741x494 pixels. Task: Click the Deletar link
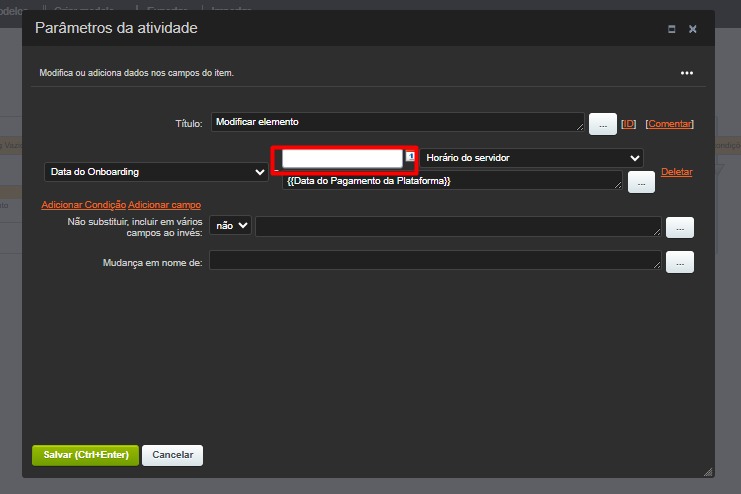click(x=677, y=172)
